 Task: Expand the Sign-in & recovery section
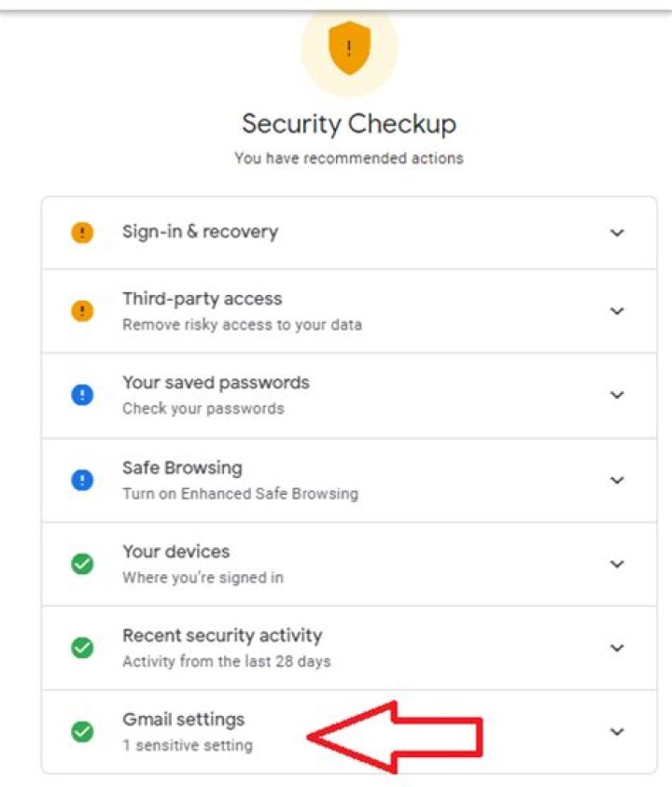(617, 232)
